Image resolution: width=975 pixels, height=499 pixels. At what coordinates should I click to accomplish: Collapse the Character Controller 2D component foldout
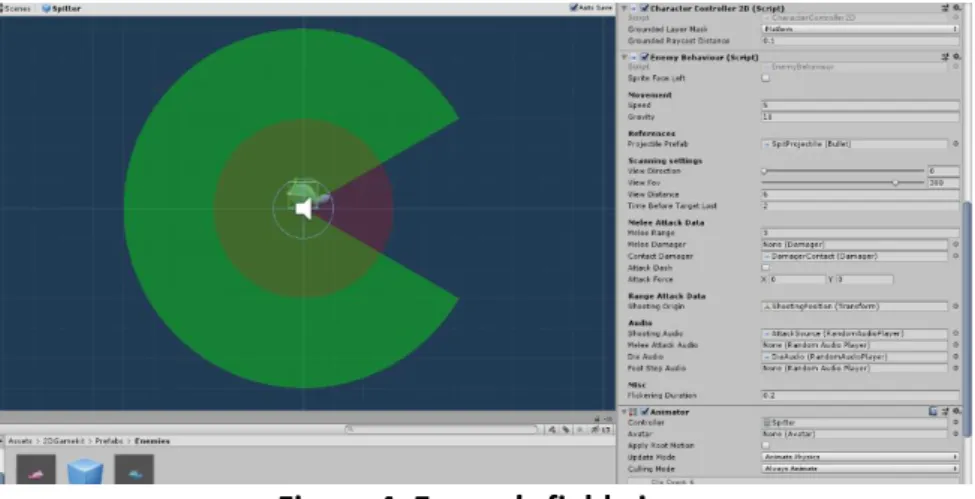pos(625,8)
